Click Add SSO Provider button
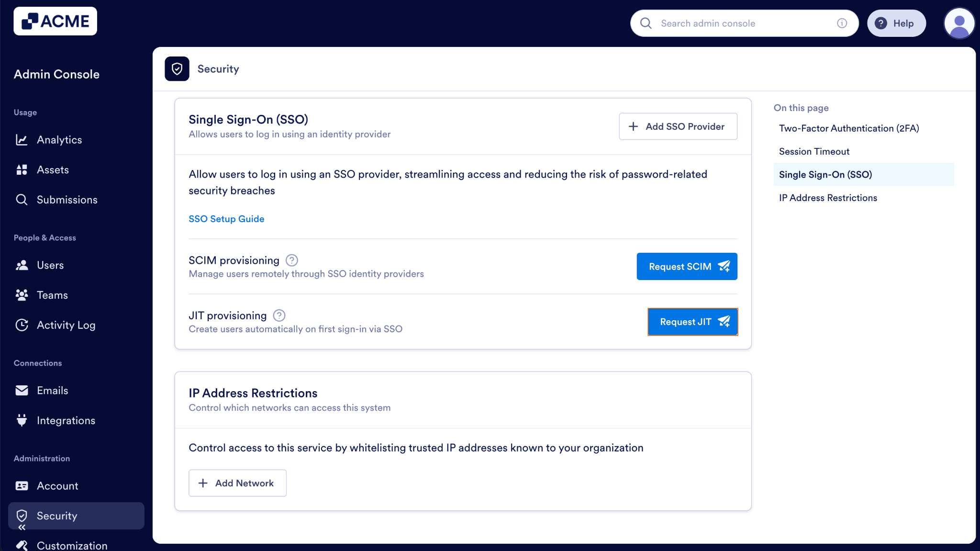The image size is (980, 551). [x=678, y=126]
